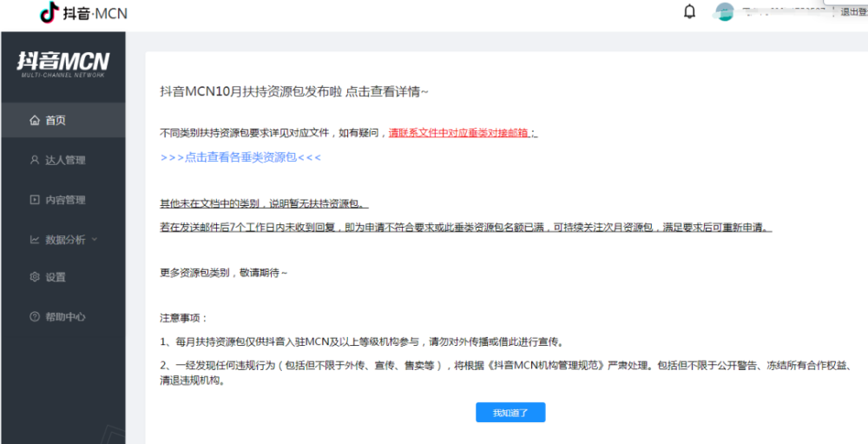Viewport: 868px width, 444px height.
Task: Click the question icon beside 帮助中心
Action: 35,316
